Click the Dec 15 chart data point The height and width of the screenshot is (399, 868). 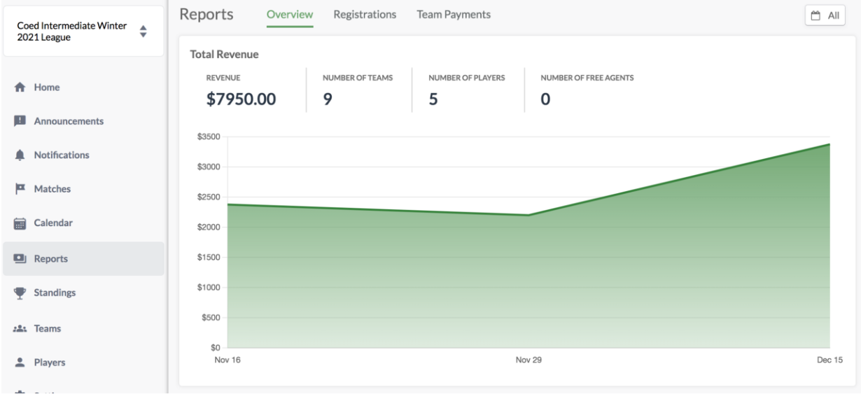pyautogui.click(x=829, y=144)
